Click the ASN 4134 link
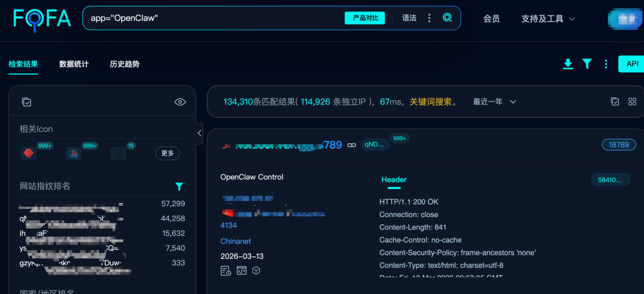 pos(228,225)
